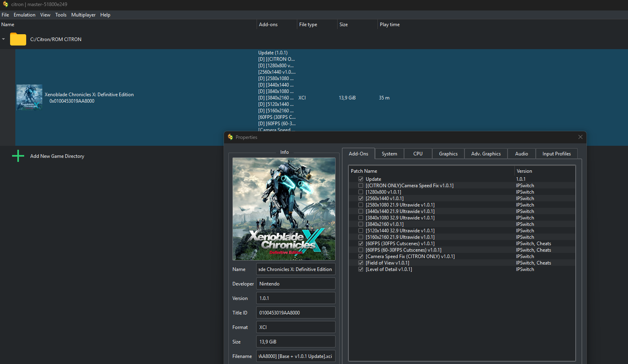The width and height of the screenshot is (628, 364).
Task: Select the Xenoblade Chronicles X game thumbnail in list
Action: pyautogui.click(x=29, y=97)
